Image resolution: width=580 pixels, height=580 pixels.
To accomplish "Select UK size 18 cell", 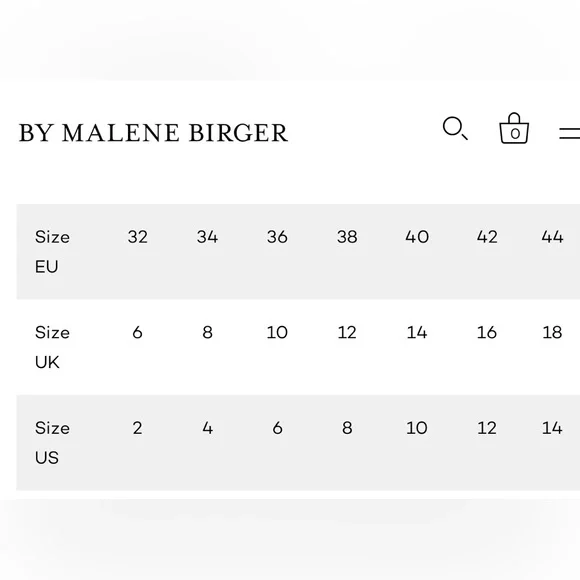I will coord(552,332).
